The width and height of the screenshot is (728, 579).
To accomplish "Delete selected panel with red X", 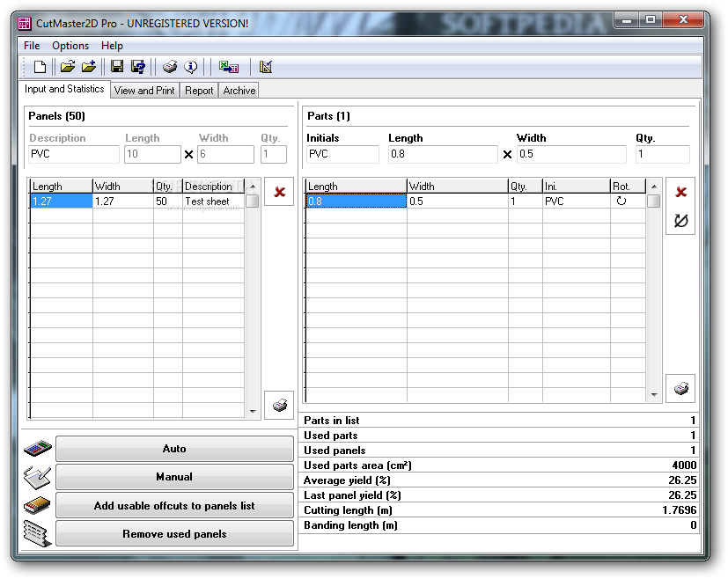I will pos(279,192).
